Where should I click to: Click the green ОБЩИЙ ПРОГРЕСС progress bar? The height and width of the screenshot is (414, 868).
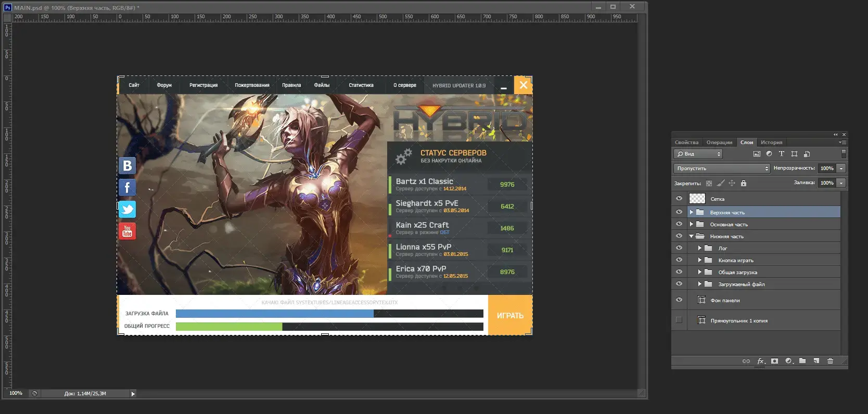[229, 327]
